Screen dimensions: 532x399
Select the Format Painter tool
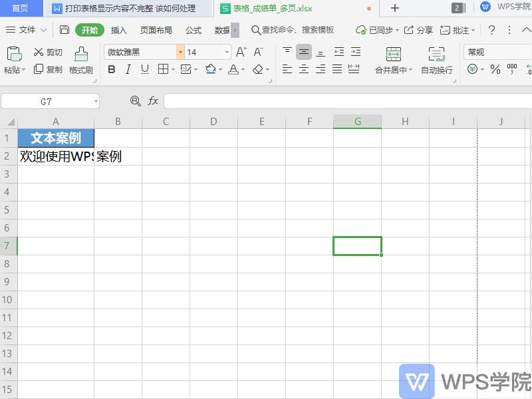click(80, 60)
